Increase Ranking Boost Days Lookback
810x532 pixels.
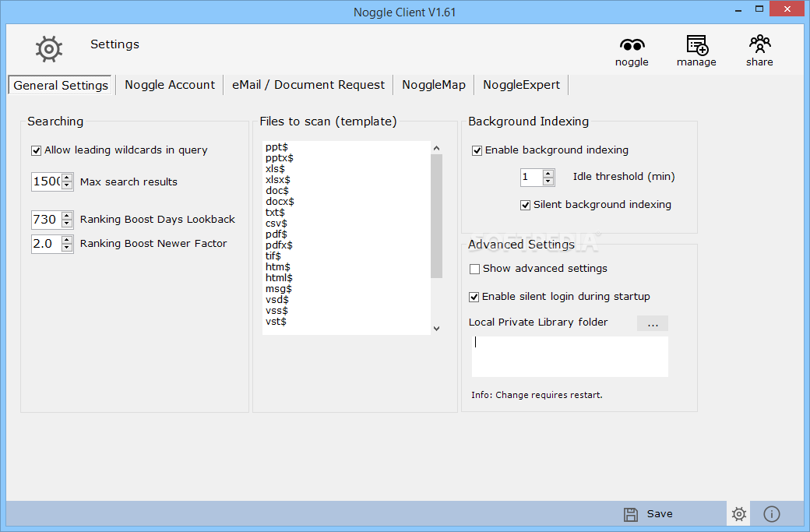pyautogui.click(x=67, y=216)
